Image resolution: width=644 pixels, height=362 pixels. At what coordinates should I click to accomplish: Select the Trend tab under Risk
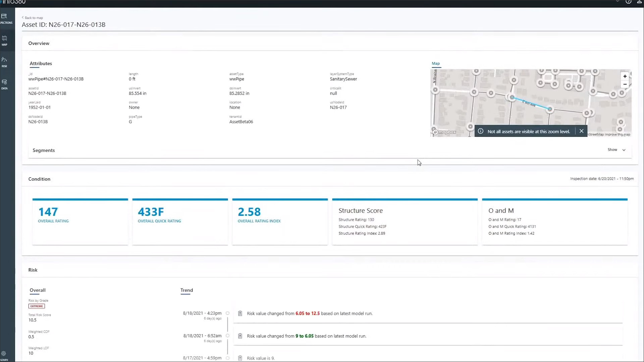(186, 290)
